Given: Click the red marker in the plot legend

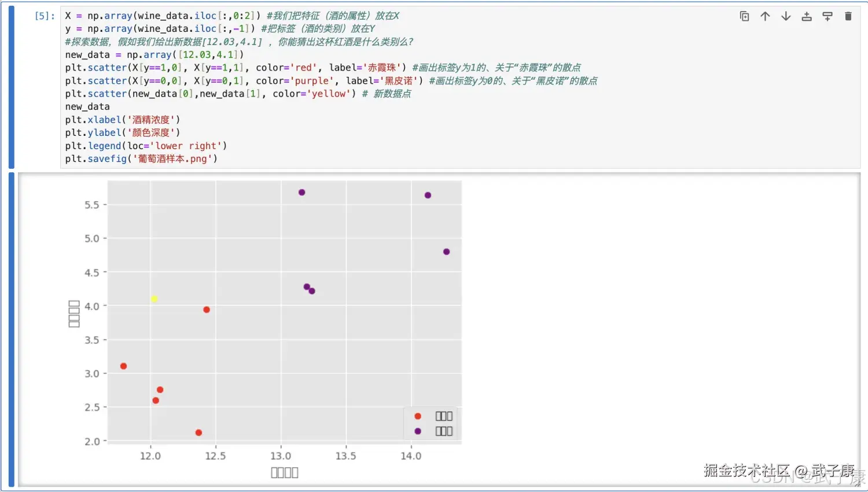Looking at the screenshot, I should pyautogui.click(x=417, y=416).
